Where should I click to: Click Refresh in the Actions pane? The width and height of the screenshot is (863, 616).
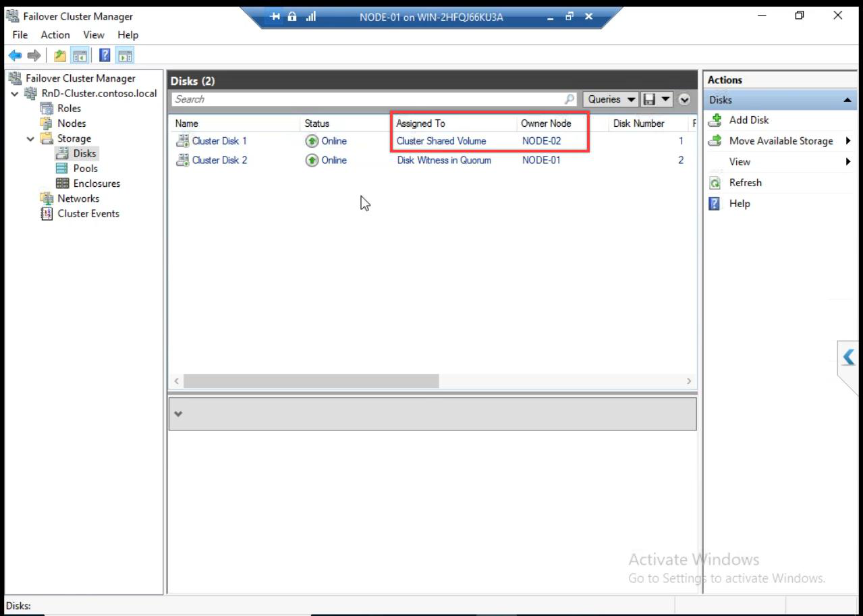pyautogui.click(x=746, y=183)
